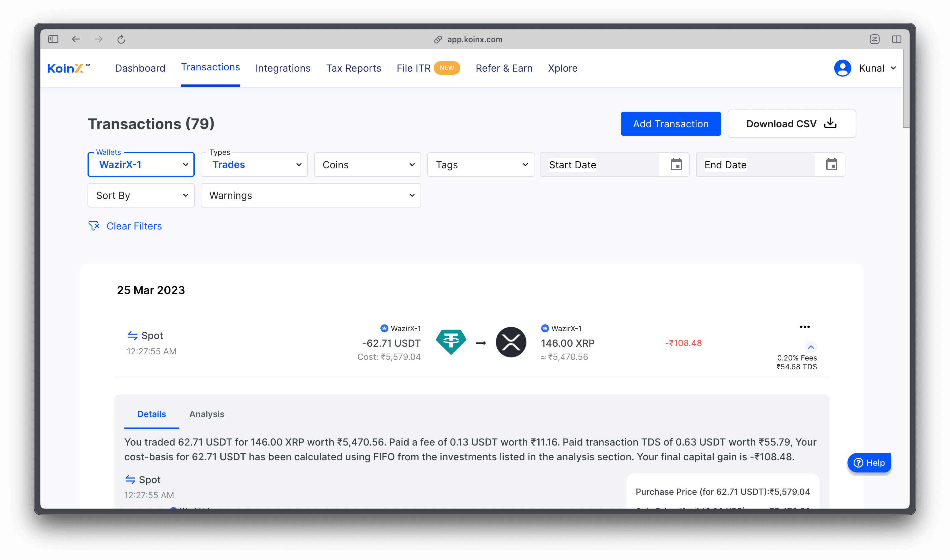Open the Coins filter dropdown
The image size is (950, 560).
click(x=368, y=165)
